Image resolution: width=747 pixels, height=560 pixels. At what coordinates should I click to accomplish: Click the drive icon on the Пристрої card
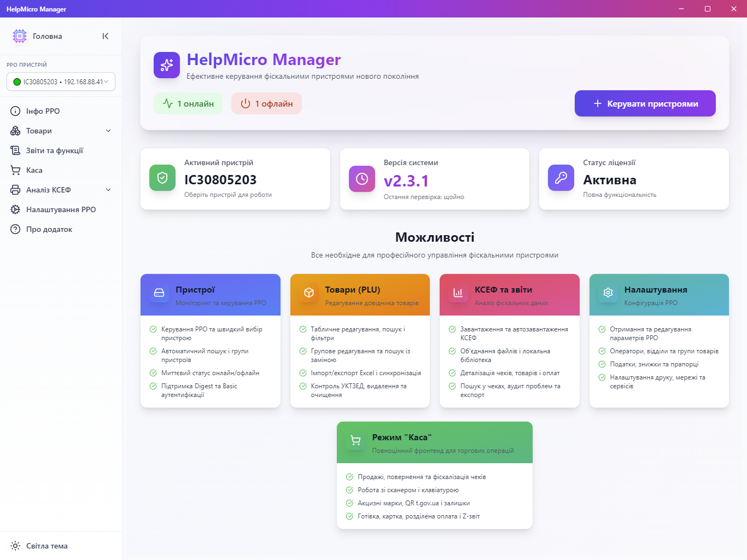click(x=159, y=293)
